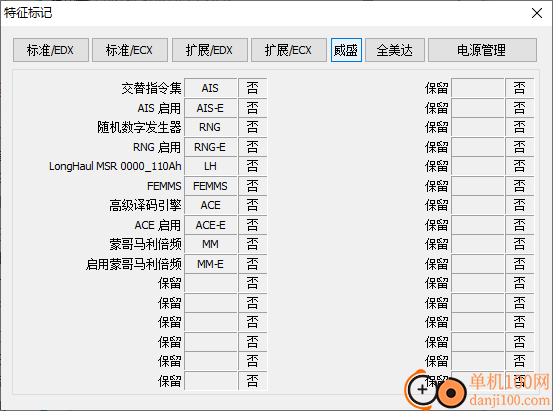Viewport: 553px width, 411px height.
Task: Click the 随机数字发生器 label
Action: tap(140, 127)
